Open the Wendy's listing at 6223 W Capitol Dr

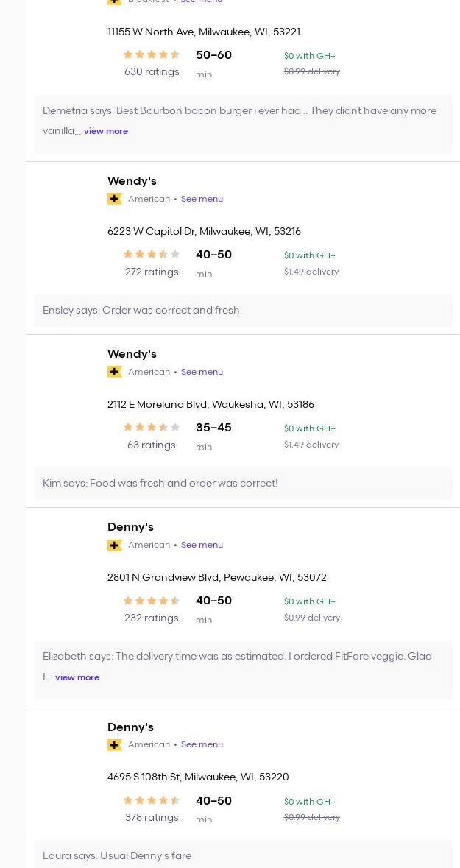pos(132,181)
